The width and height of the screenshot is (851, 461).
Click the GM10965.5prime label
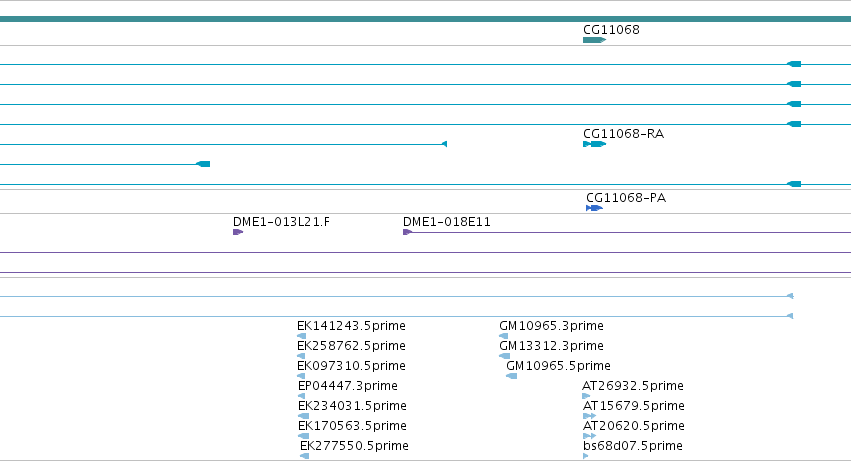tap(558, 366)
